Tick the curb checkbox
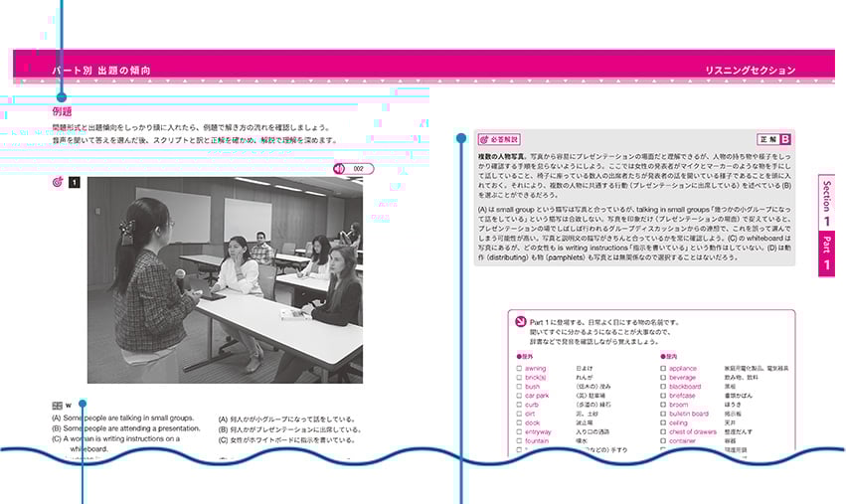 tap(519, 405)
